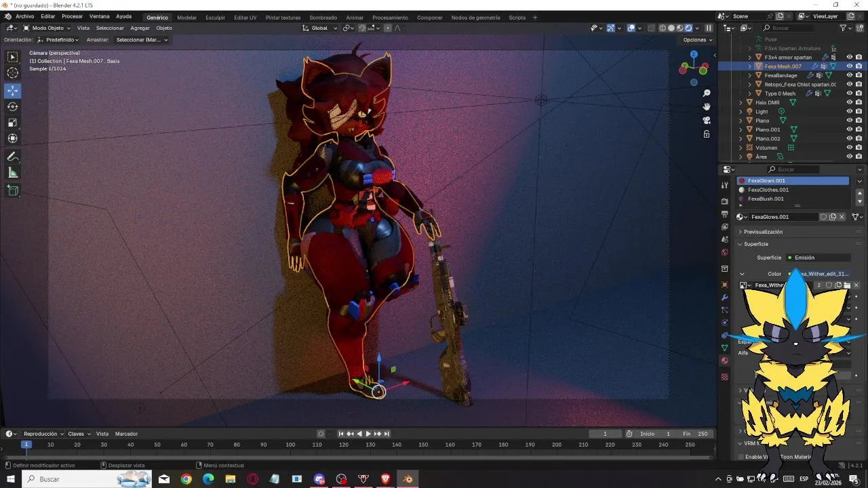The height and width of the screenshot is (488, 868).
Task: Switch to rendered viewport shading
Action: coord(688,28)
